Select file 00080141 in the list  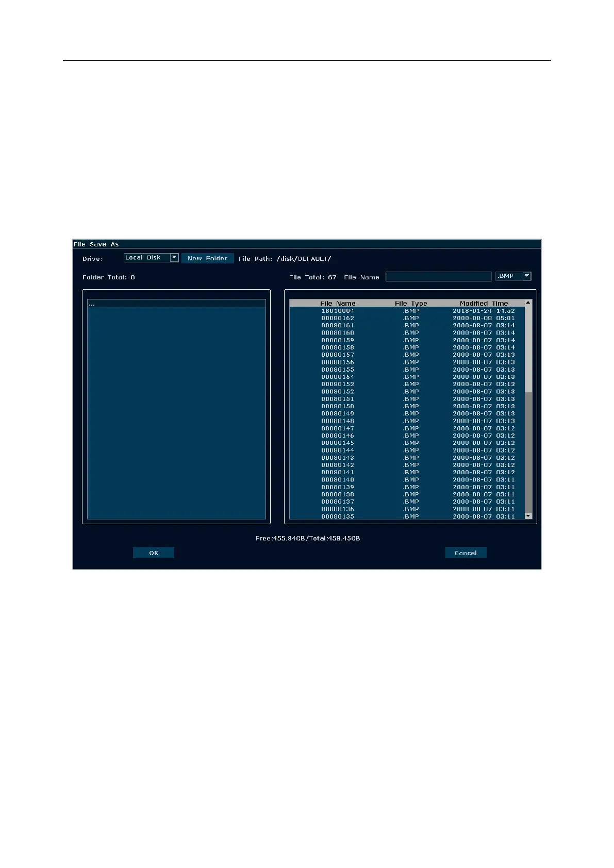pos(407,472)
